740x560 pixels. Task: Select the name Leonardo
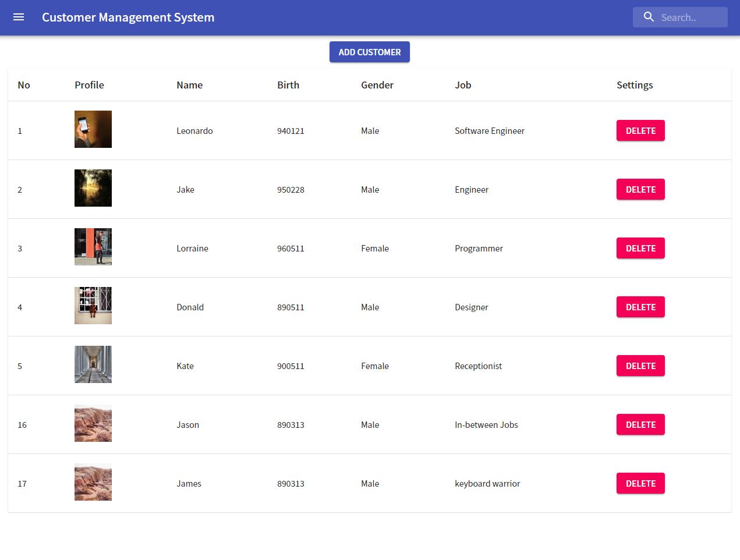coord(194,131)
